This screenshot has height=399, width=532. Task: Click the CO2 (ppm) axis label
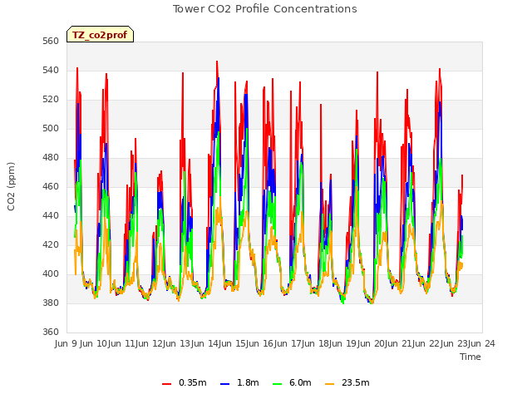pyautogui.click(x=11, y=186)
